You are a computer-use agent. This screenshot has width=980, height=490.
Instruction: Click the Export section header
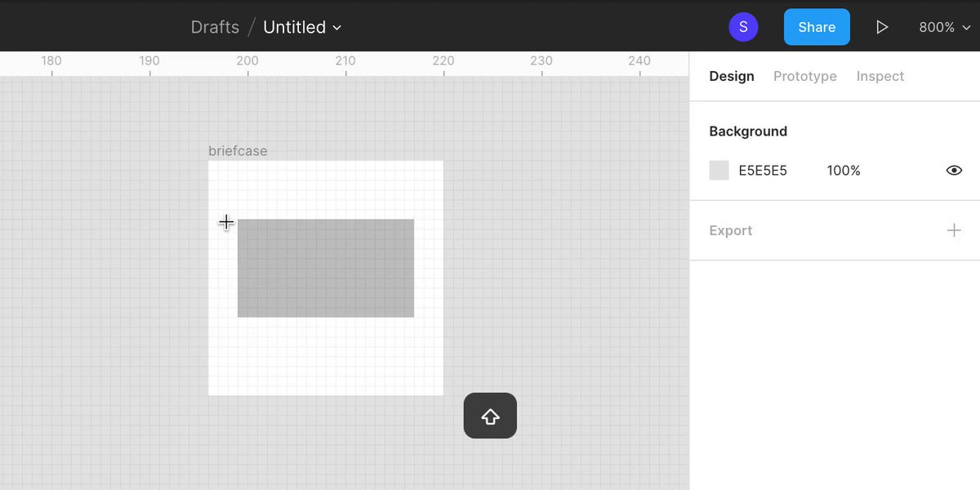[730, 230]
